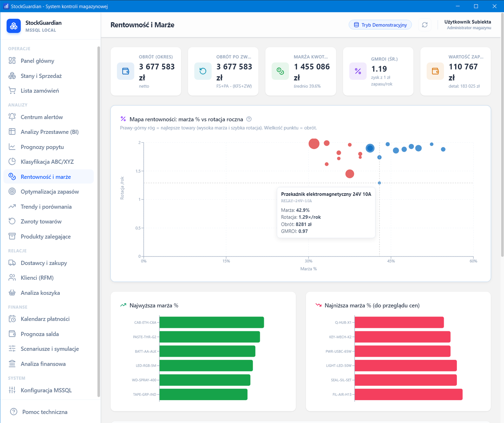Click the large dark blue scatter point
504x423 pixels.
point(370,148)
